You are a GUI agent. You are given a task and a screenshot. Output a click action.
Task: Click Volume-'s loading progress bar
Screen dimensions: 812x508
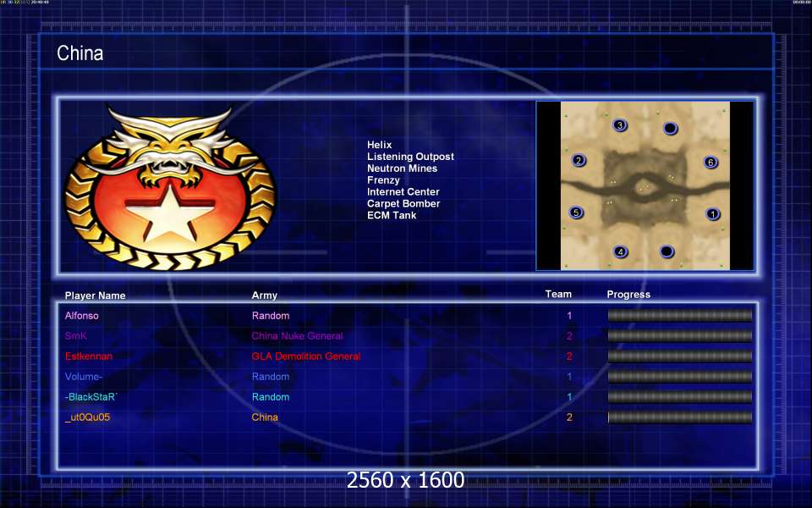coord(679,376)
